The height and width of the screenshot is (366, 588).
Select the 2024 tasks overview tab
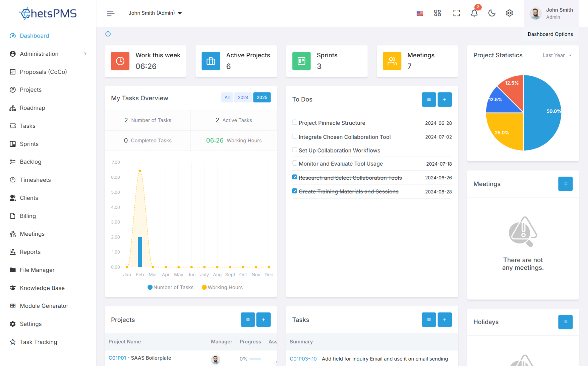(x=243, y=98)
